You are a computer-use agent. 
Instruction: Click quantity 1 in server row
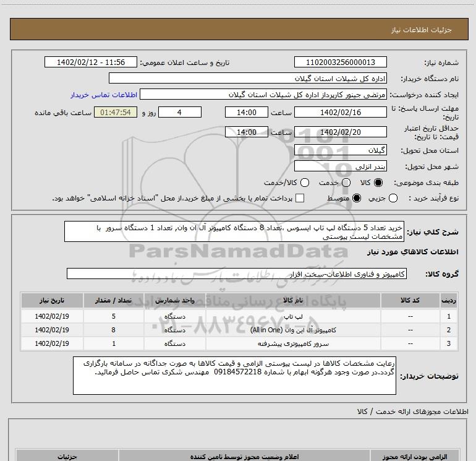point(113,343)
